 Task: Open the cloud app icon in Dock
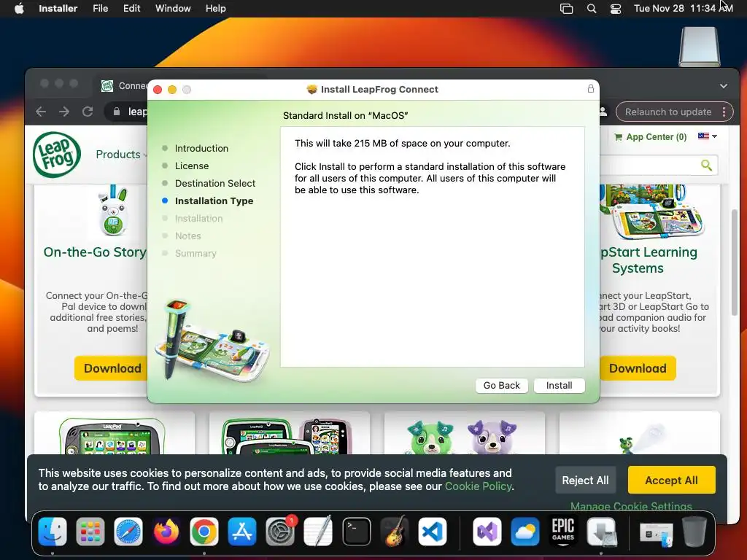click(525, 532)
